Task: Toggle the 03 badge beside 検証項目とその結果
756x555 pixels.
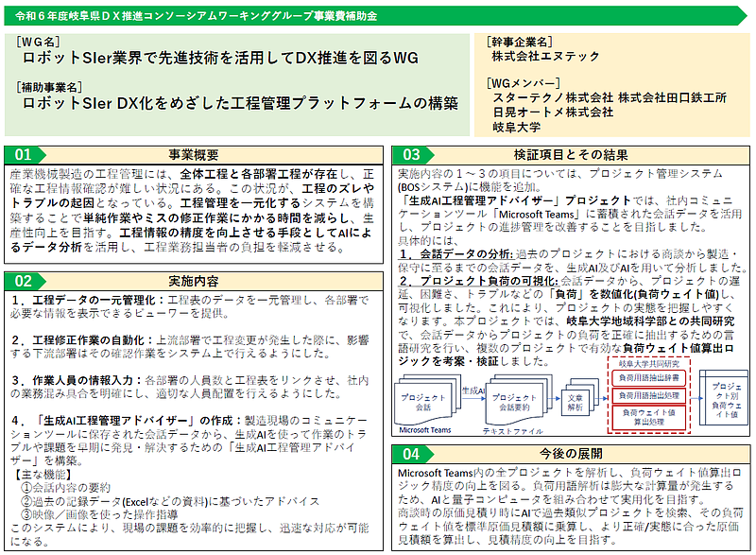Action: [414, 154]
